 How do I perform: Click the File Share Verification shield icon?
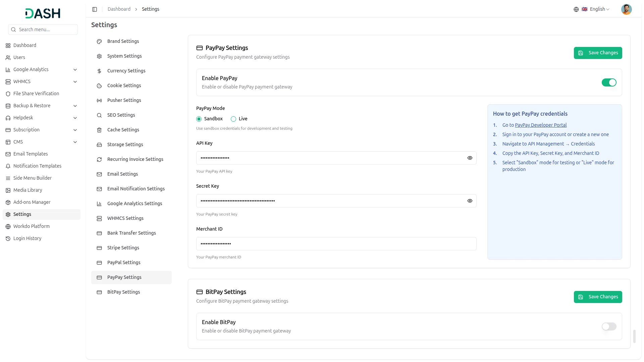[8, 94]
